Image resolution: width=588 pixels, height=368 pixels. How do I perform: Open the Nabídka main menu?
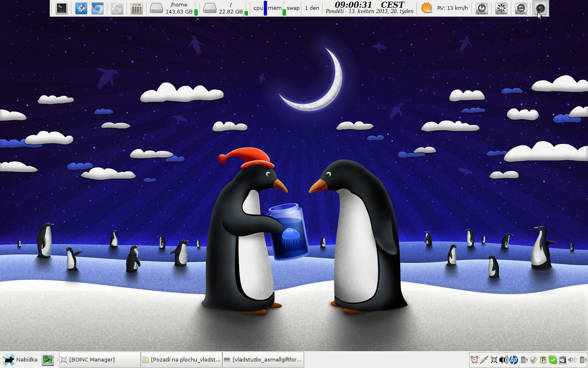(x=20, y=360)
